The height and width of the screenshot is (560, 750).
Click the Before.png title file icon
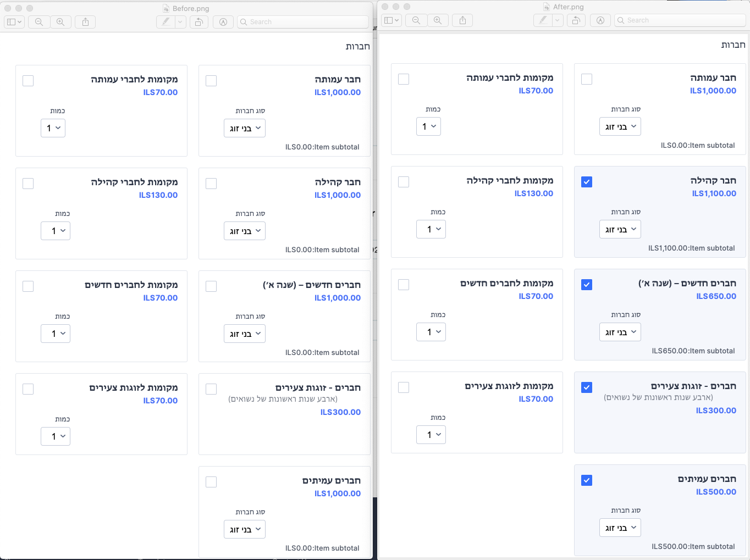point(166,8)
